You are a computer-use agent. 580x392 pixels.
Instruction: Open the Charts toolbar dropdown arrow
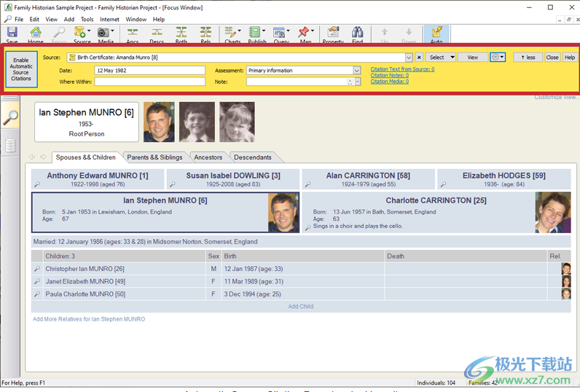239,31
